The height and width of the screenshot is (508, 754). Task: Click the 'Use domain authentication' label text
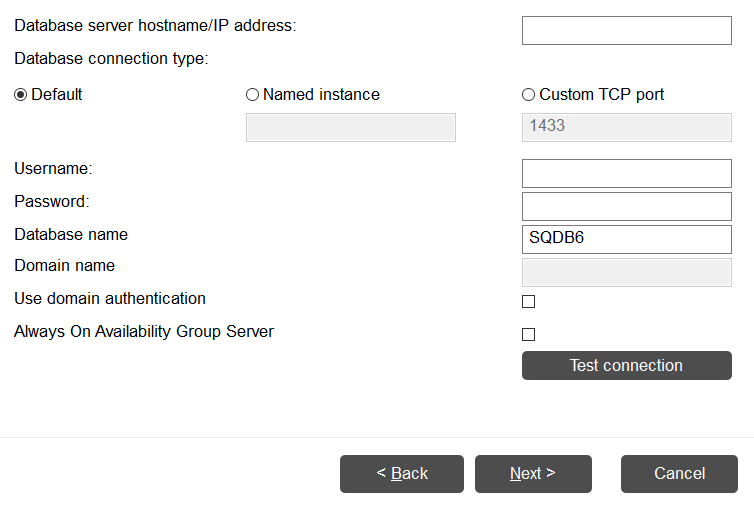(110, 298)
